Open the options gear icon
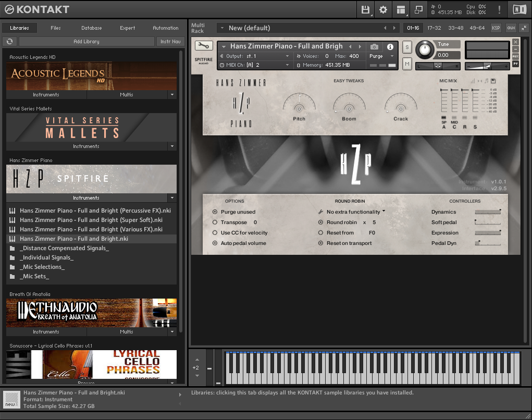Image resolution: width=532 pixels, height=420 pixels. tap(383, 10)
